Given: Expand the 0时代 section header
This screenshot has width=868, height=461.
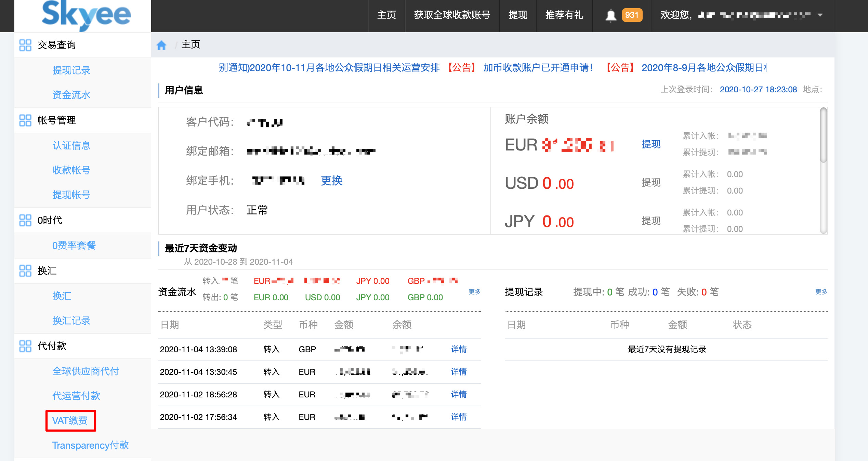Looking at the screenshot, I should 83,220.
